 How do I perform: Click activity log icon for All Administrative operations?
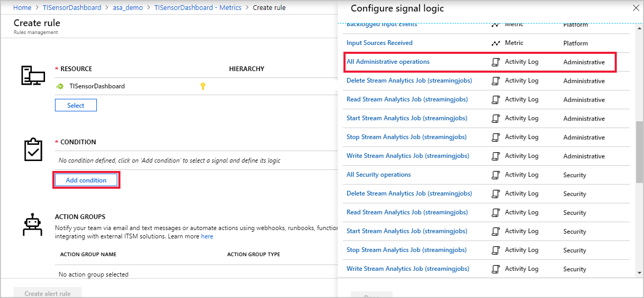(x=495, y=62)
